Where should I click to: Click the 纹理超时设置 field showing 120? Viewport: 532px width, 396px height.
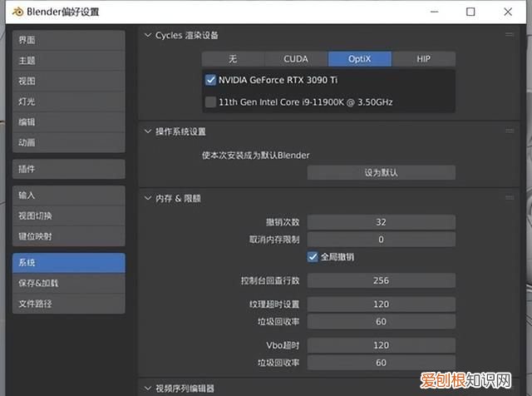(x=382, y=304)
